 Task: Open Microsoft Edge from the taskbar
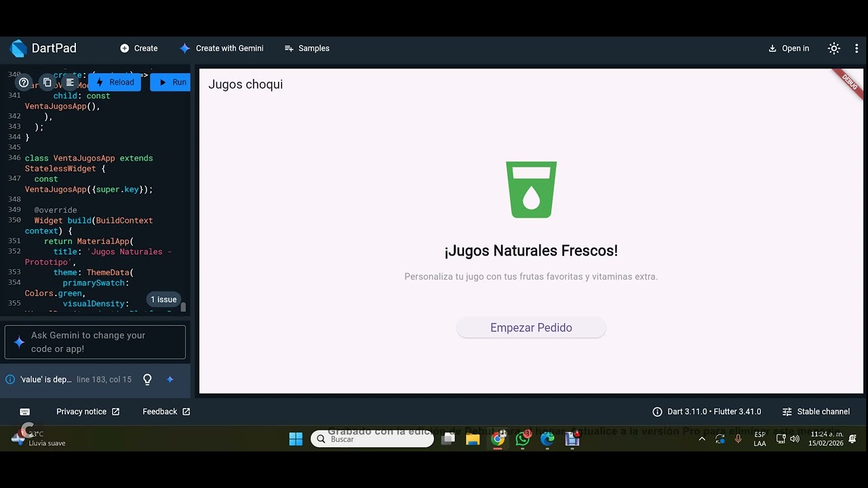pyautogui.click(x=547, y=439)
